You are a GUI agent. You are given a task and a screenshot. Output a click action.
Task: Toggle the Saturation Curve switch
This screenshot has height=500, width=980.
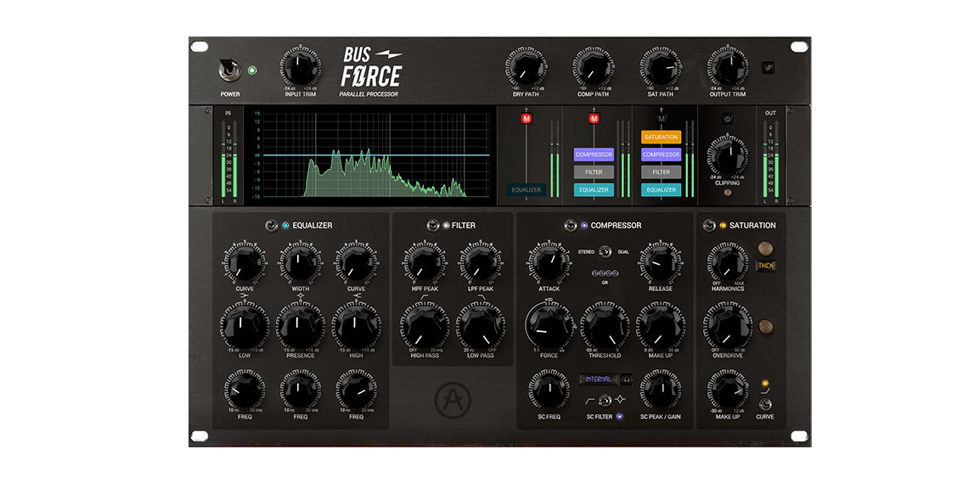coord(765,403)
